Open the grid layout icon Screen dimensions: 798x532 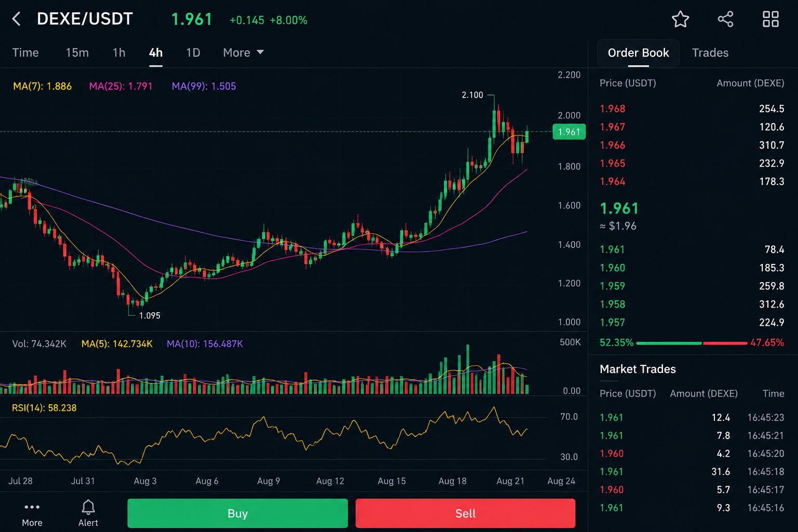click(x=770, y=19)
